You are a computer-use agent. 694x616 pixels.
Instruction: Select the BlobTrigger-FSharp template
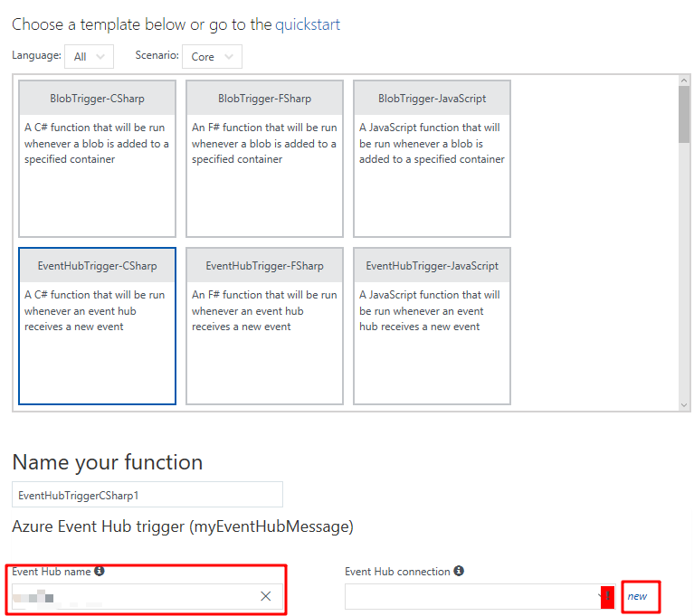click(265, 158)
